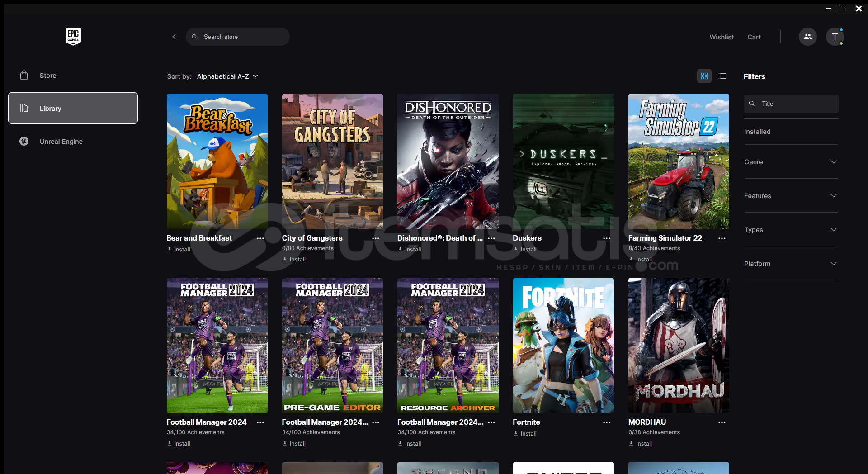Install Football Manager 2024 base game
The height and width of the screenshot is (474, 868).
click(x=179, y=444)
